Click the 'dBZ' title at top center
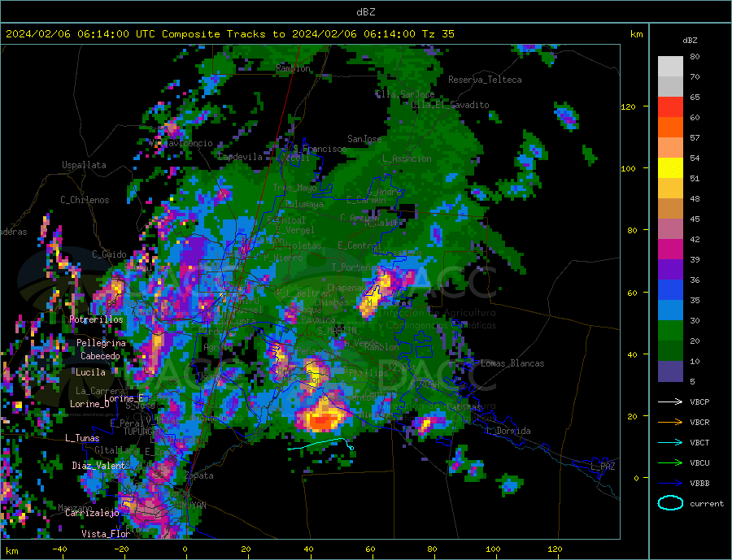This screenshot has width=732, height=560. pyautogui.click(x=365, y=12)
